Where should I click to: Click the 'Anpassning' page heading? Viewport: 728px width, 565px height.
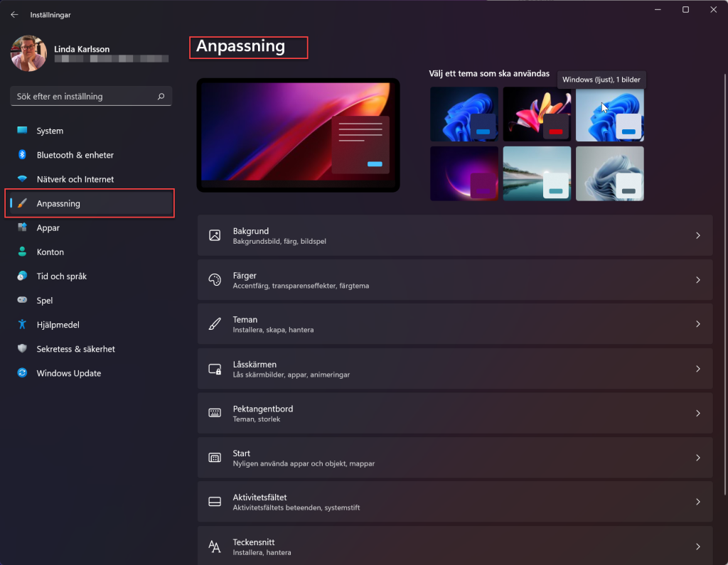coord(240,46)
